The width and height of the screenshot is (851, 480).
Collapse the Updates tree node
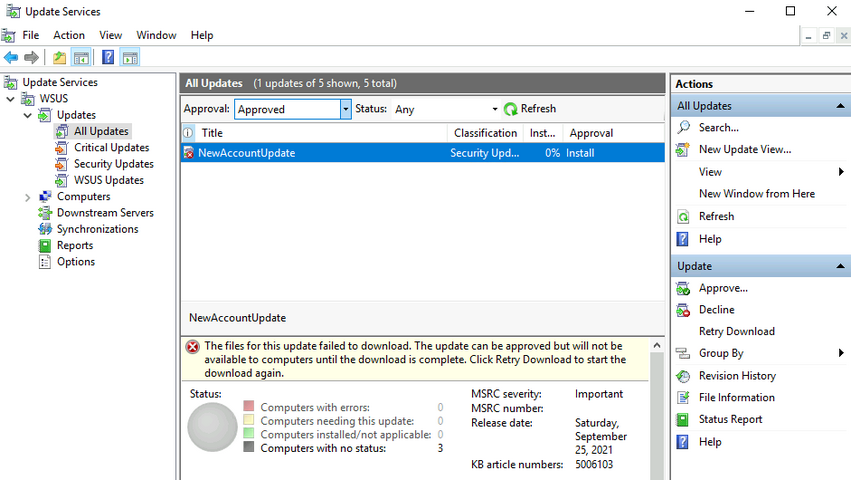click(27, 115)
